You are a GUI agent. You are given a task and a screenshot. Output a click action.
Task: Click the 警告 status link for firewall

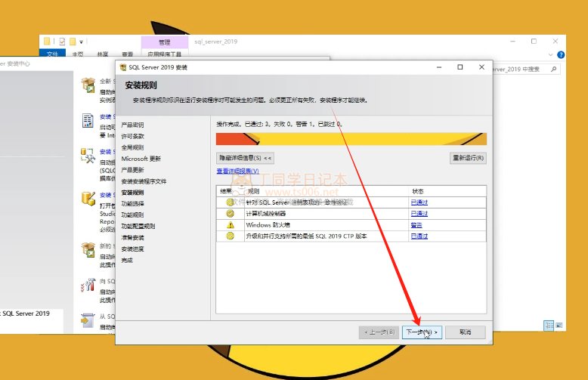coord(416,225)
